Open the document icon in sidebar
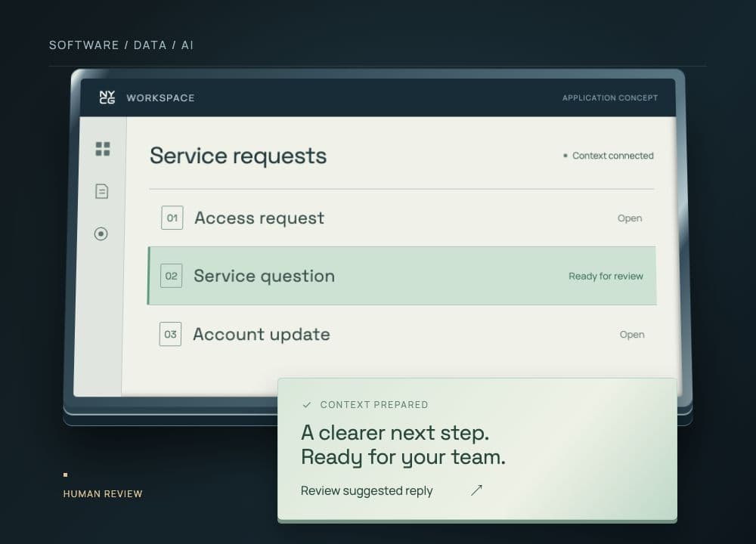This screenshot has width=756, height=544. (102, 191)
